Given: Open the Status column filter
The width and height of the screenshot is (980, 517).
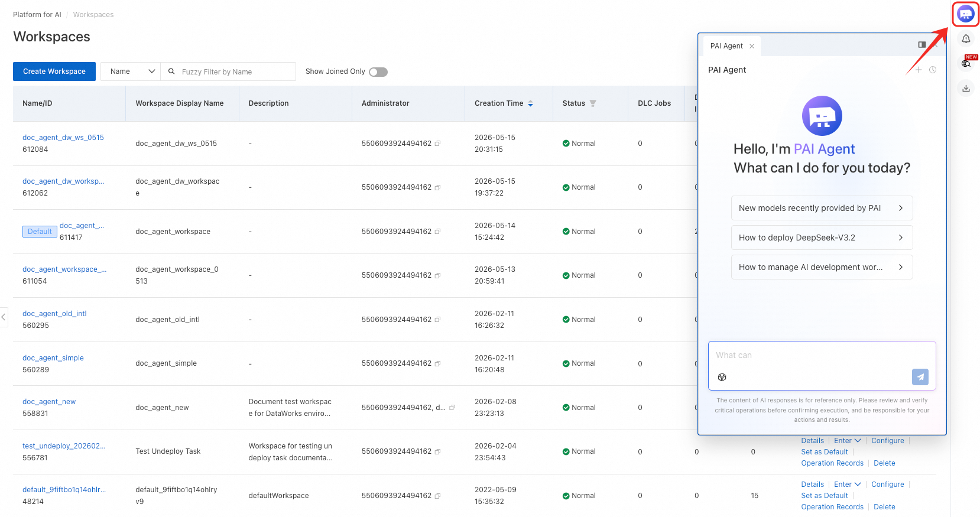Looking at the screenshot, I should [593, 103].
